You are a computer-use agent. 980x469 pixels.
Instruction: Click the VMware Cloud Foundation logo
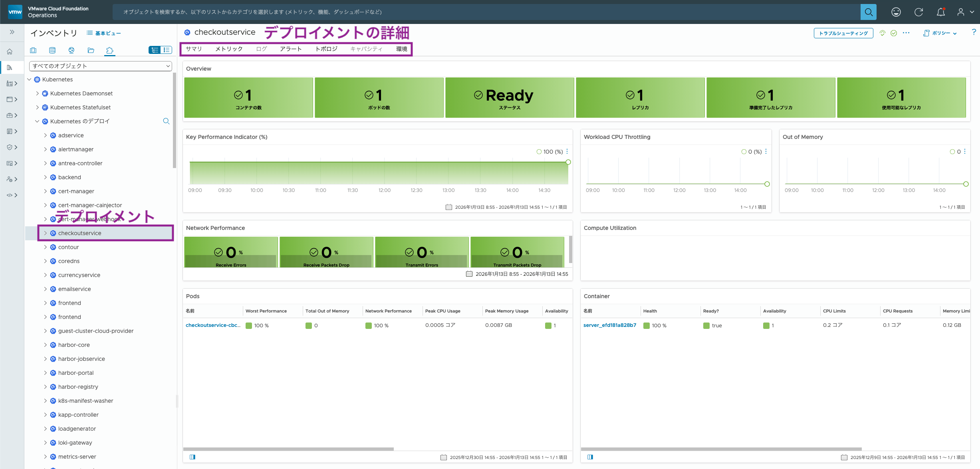pos(15,12)
